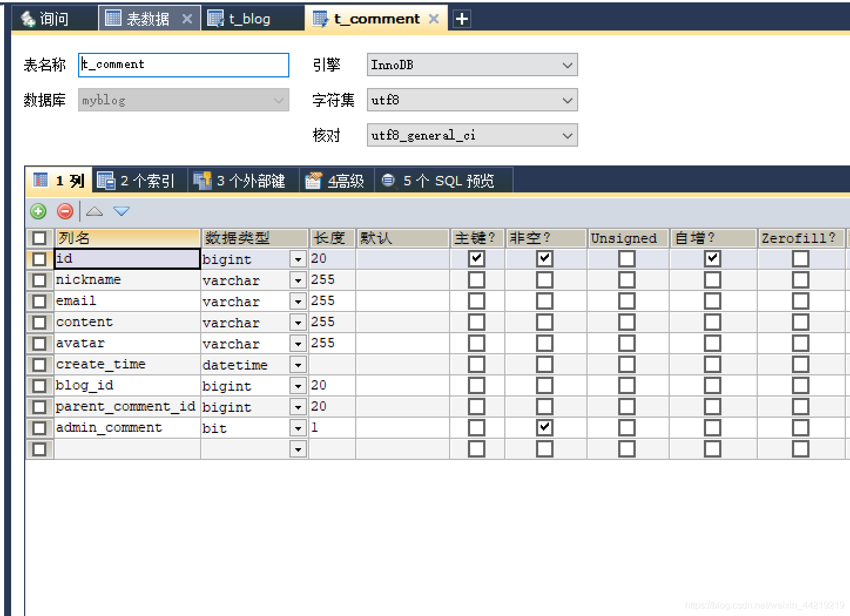Viewport: 850px width, 616px height.
Task: Check Unsigned checkbox for id row
Action: 627,259
